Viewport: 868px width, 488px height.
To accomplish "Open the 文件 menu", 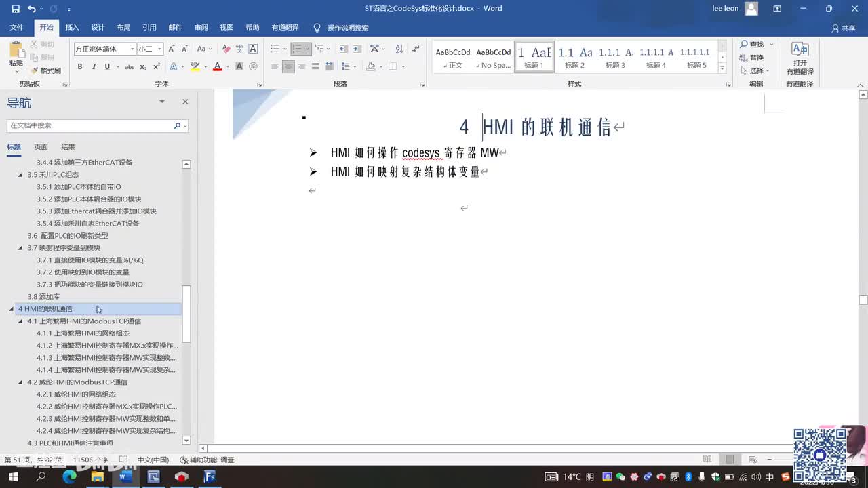I will click(x=17, y=28).
